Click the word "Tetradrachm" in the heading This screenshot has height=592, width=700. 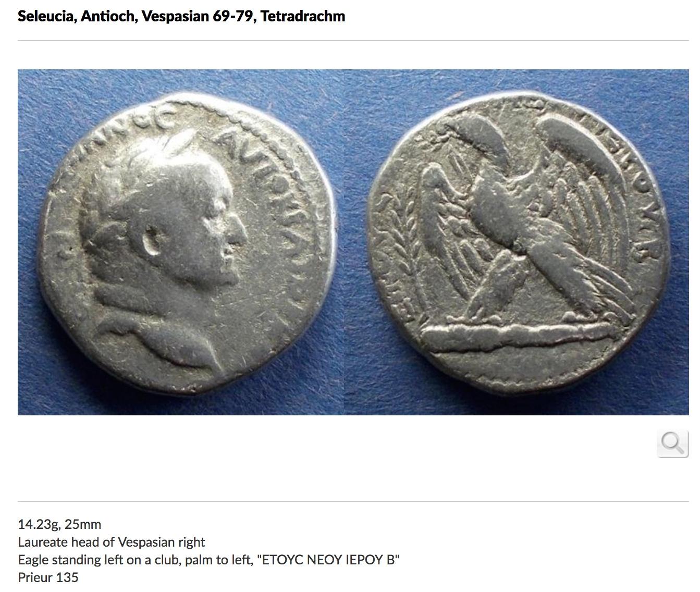303,16
